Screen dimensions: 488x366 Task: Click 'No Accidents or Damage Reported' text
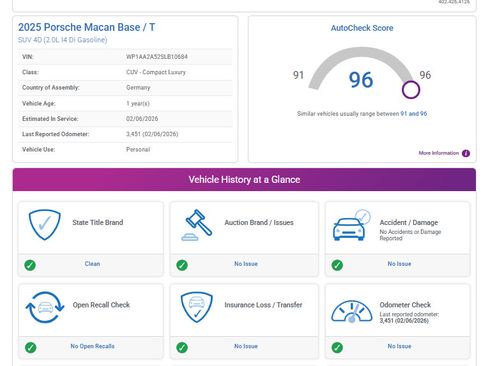[410, 235]
